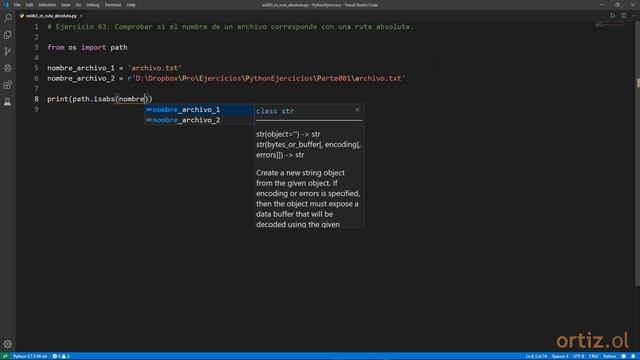Click the 'class str' popup heading

coord(275,111)
